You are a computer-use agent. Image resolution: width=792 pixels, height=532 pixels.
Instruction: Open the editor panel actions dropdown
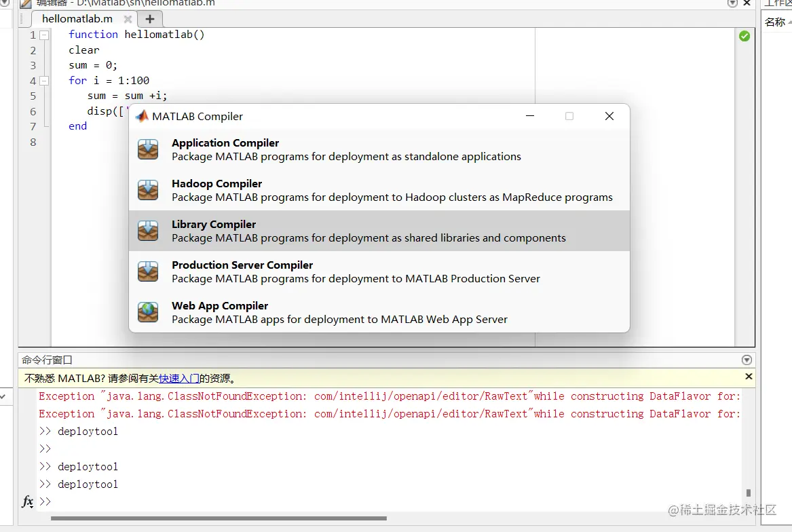click(x=732, y=3)
